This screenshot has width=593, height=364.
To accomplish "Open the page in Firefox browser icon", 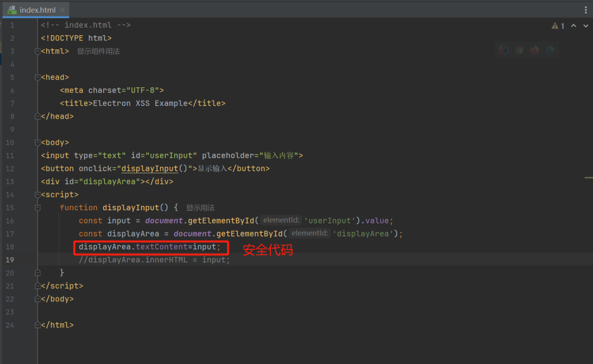I will coord(534,51).
